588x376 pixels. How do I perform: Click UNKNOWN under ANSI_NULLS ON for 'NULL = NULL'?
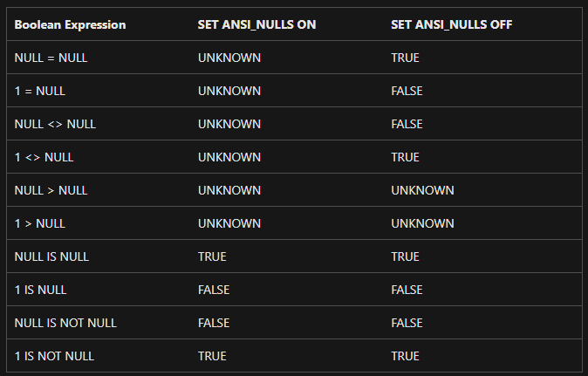pyautogui.click(x=229, y=58)
